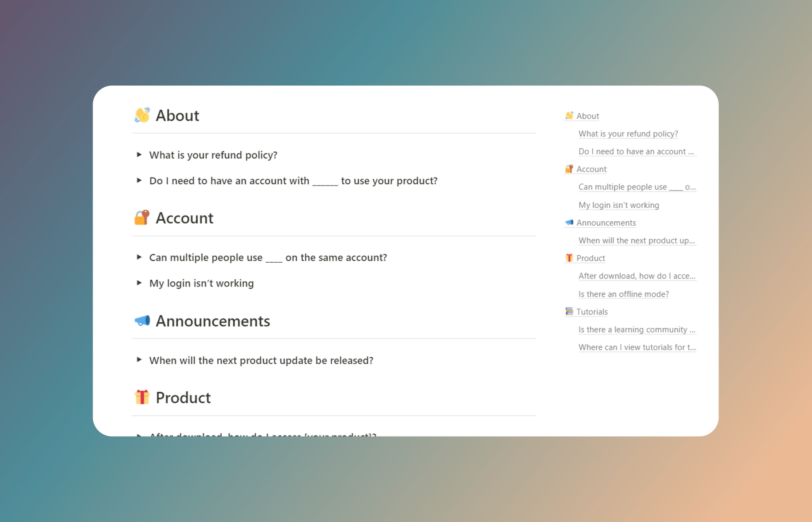This screenshot has width=812, height=522.
Task: Click the divider line under the About heading
Action: coord(334,132)
